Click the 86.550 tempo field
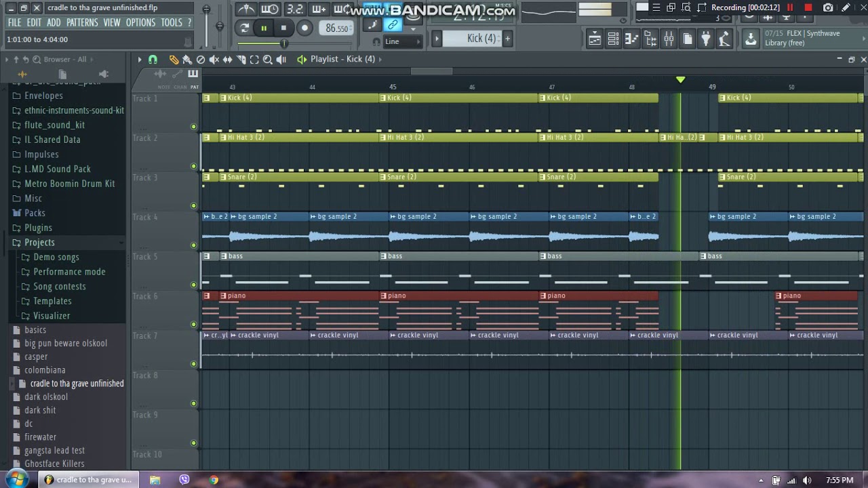Screen dimensions: 868x488 pos(337,28)
